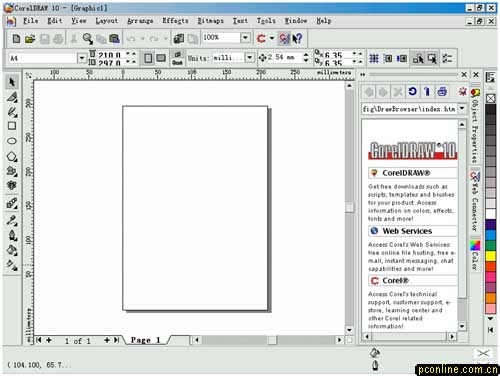
Task: Toggle Snap to Grid button
Action: tap(374, 59)
